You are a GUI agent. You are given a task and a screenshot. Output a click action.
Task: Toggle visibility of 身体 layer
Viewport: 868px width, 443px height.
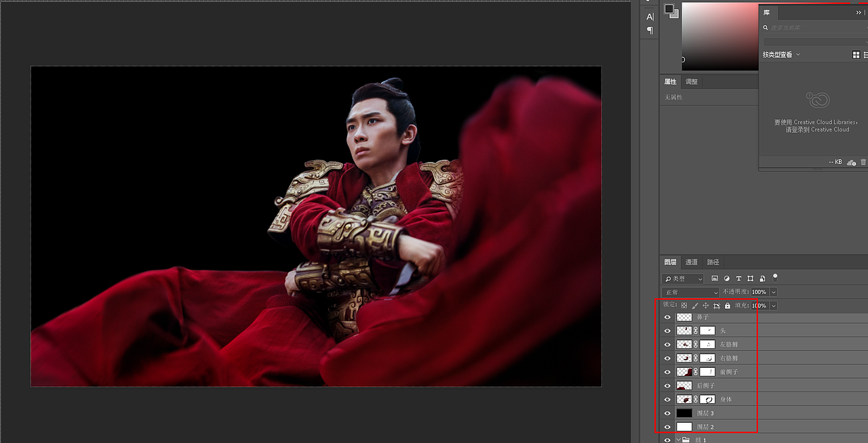667,399
